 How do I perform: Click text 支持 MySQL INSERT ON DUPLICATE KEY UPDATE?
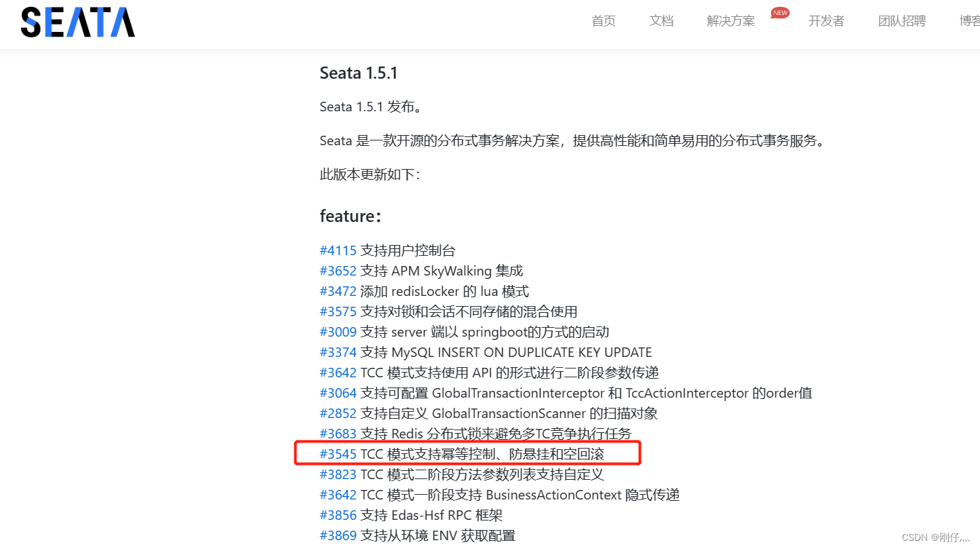coord(506,352)
